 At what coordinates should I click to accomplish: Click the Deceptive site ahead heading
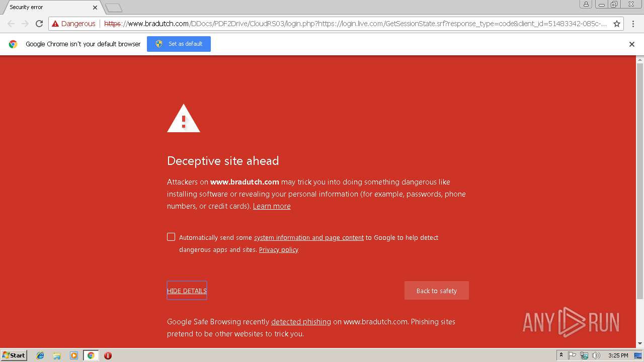[223, 161]
